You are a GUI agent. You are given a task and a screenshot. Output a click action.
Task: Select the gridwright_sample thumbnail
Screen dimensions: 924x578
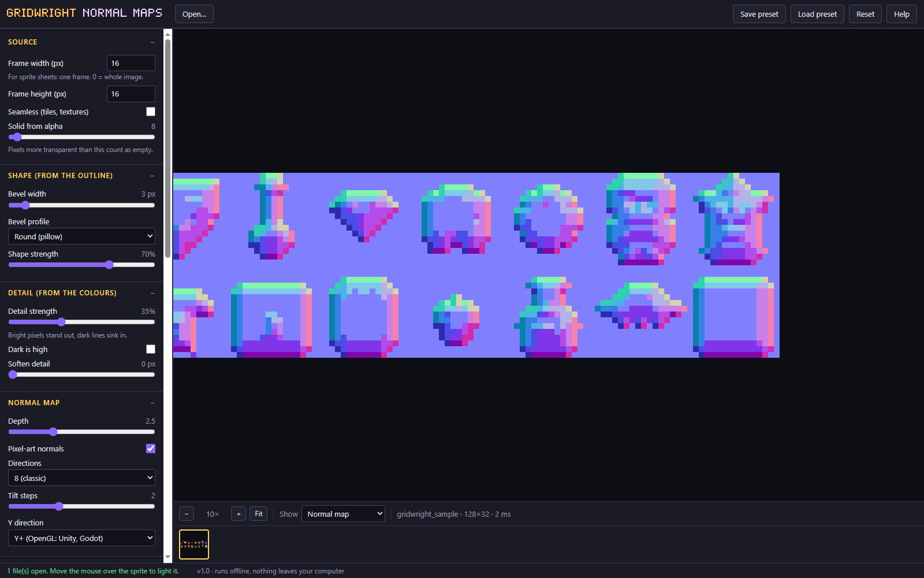[194, 544]
